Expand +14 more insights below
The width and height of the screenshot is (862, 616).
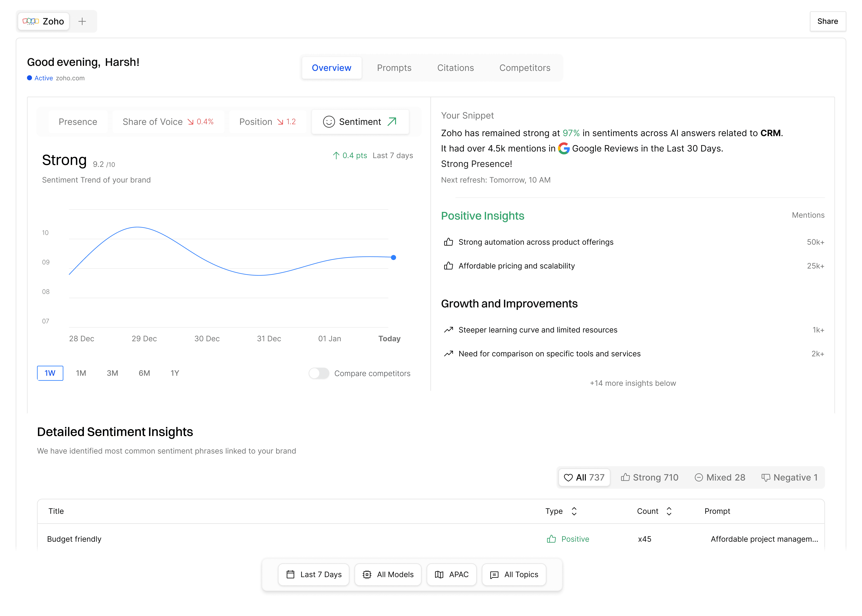633,383
